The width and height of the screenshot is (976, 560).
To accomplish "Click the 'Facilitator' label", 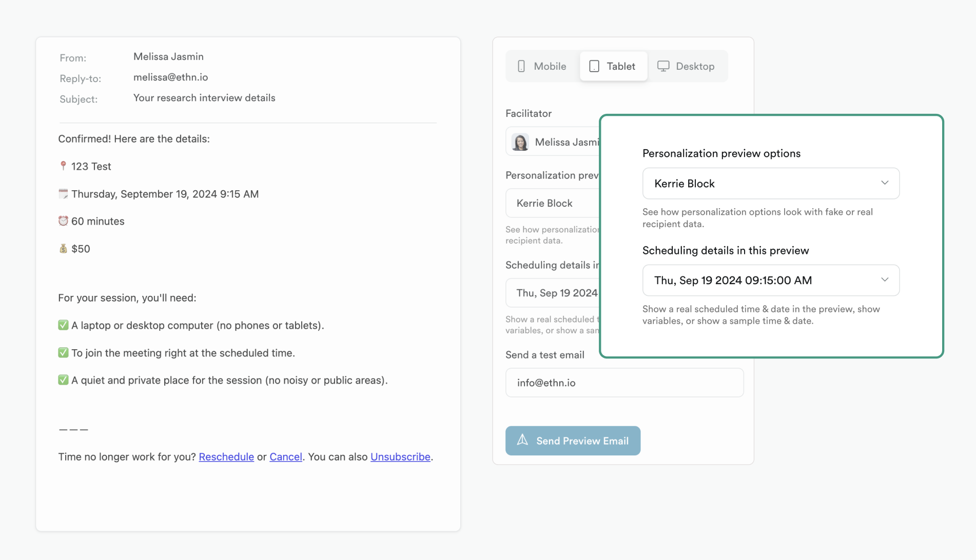I will 529,113.
